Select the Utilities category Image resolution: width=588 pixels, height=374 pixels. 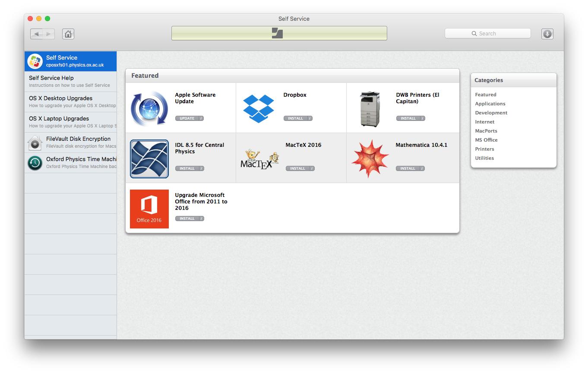[484, 158]
